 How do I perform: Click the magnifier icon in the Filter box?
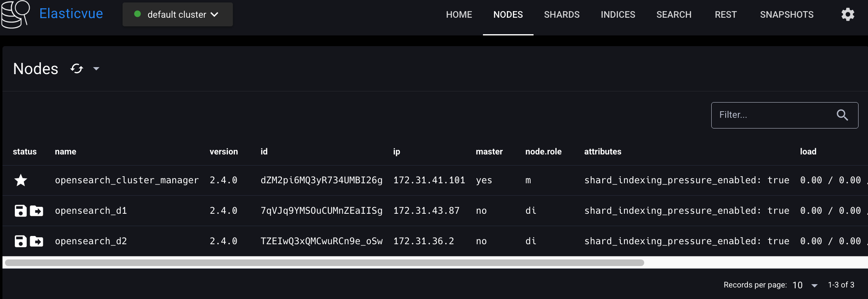pyautogui.click(x=842, y=115)
